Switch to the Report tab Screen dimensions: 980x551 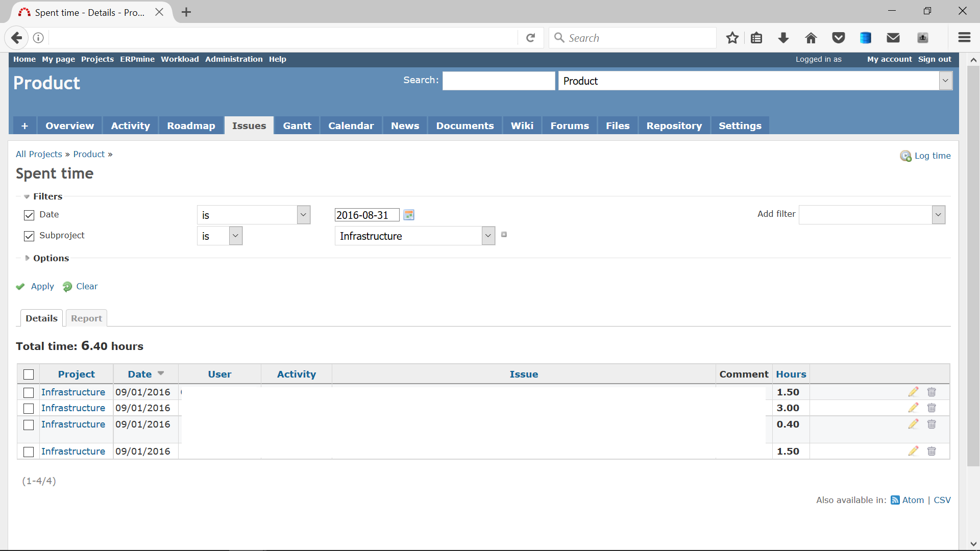click(86, 318)
